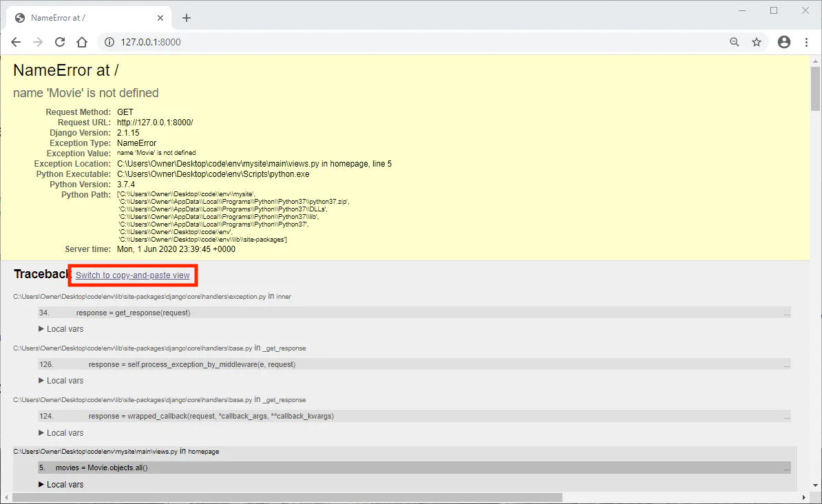The width and height of the screenshot is (822, 504).
Task: Reload the Django error page
Action: point(60,42)
